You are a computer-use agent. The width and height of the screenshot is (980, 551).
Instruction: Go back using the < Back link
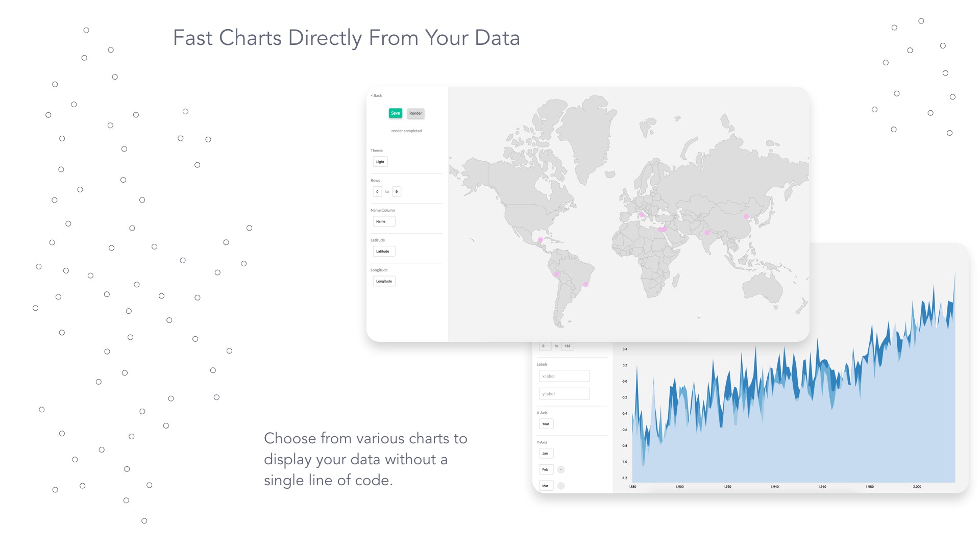pos(376,95)
